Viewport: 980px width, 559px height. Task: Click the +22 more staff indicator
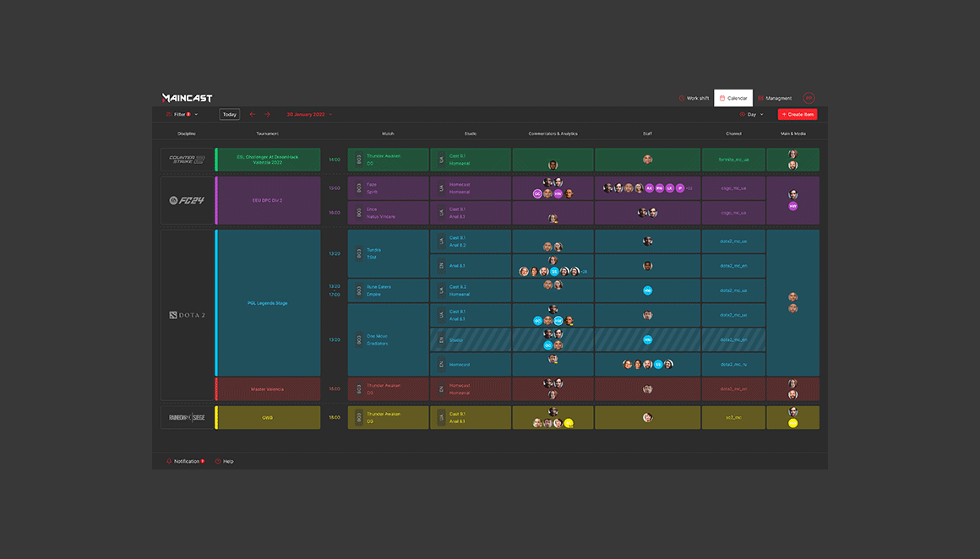click(689, 188)
